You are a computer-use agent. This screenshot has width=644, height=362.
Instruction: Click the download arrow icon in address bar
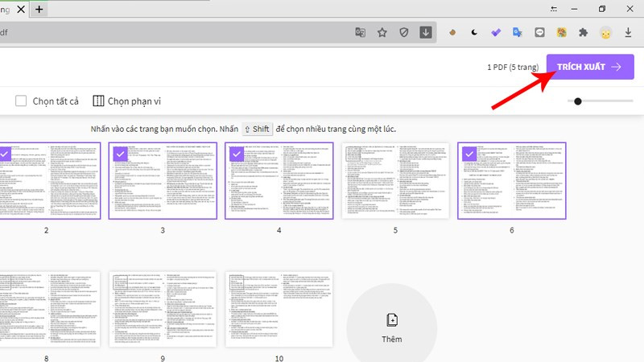(x=426, y=32)
